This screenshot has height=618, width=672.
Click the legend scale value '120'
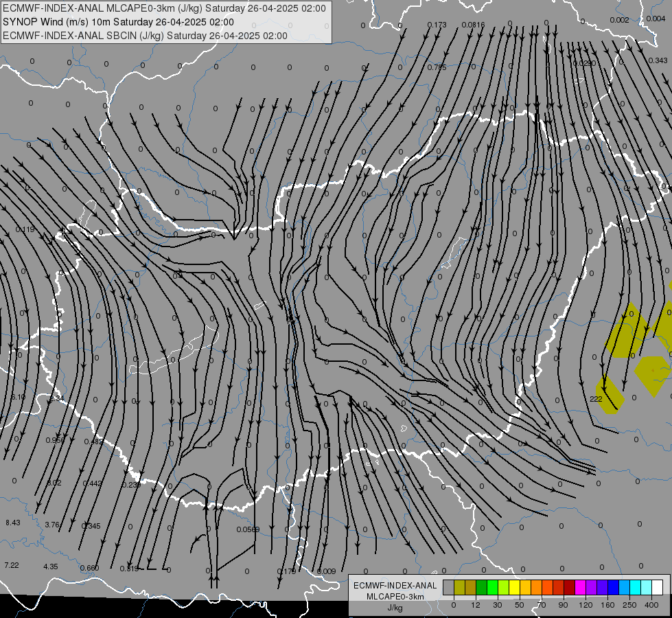tap(586, 605)
